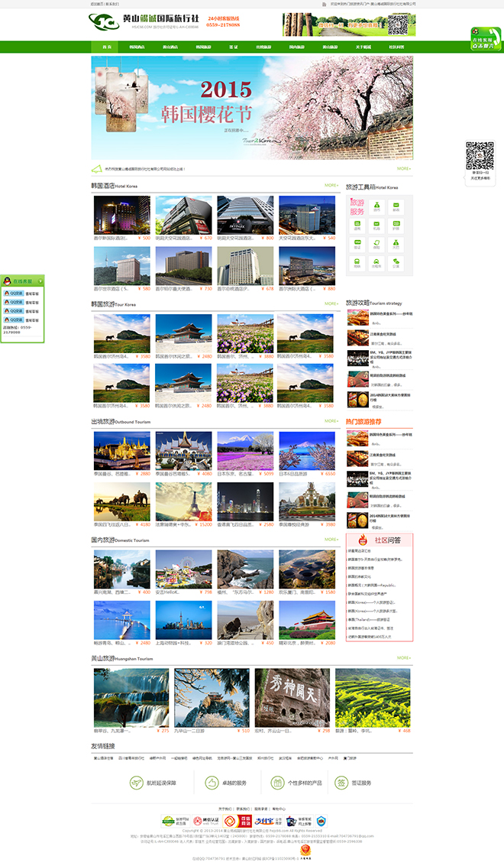Open the 关于鸣诚 navigation menu item
This screenshot has width=504, height=866.
[363, 47]
